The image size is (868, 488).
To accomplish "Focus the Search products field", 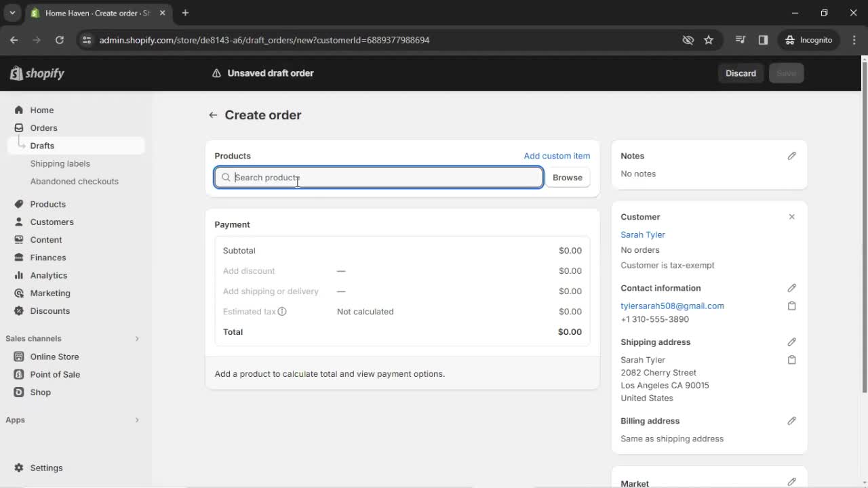I will 378,178.
